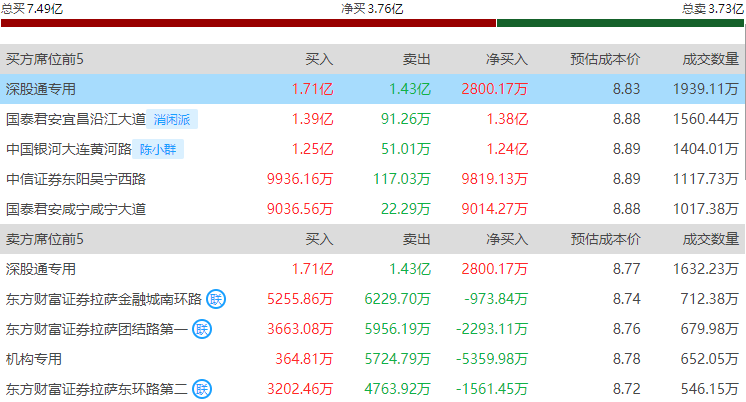Click net value -1561.45万
Screen dimensions: 746x402
pos(492,389)
